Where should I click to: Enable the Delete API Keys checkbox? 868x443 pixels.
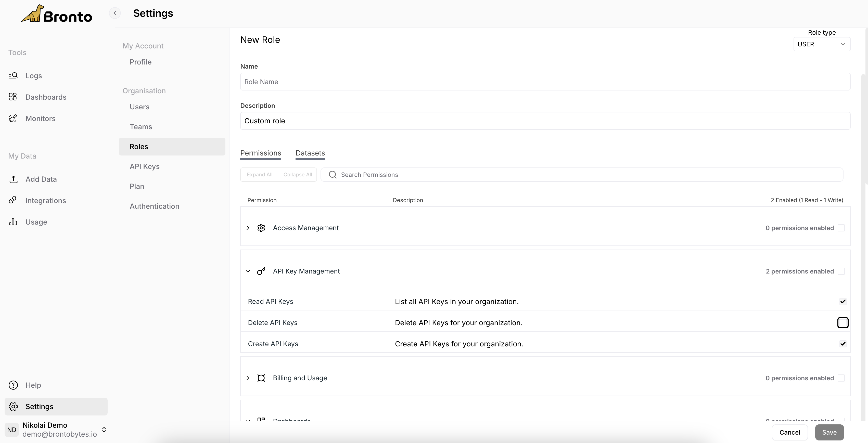pos(843,323)
